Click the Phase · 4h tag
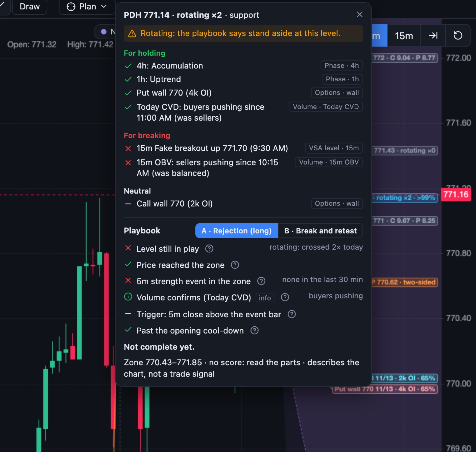The image size is (476, 452). [x=342, y=65]
